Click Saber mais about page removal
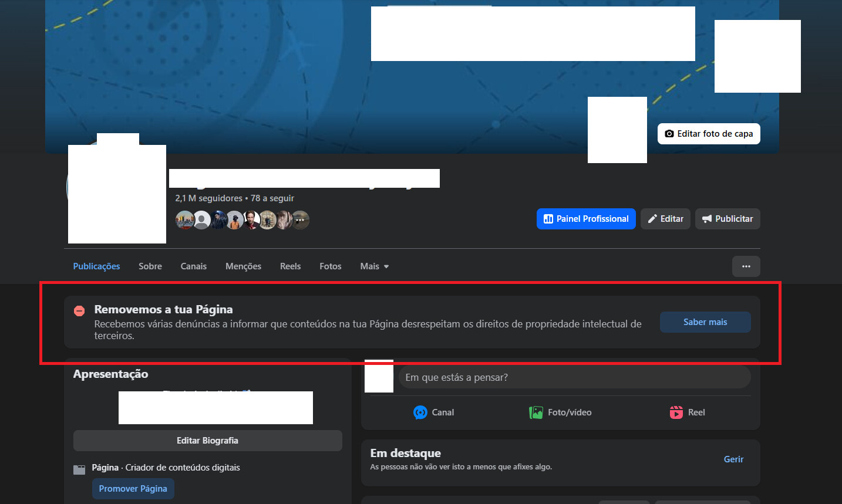 click(705, 322)
